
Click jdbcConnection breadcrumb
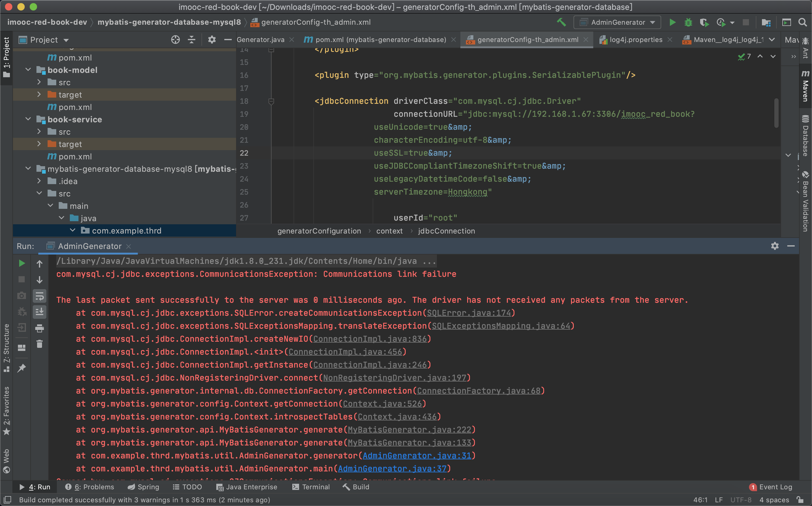tap(446, 231)
